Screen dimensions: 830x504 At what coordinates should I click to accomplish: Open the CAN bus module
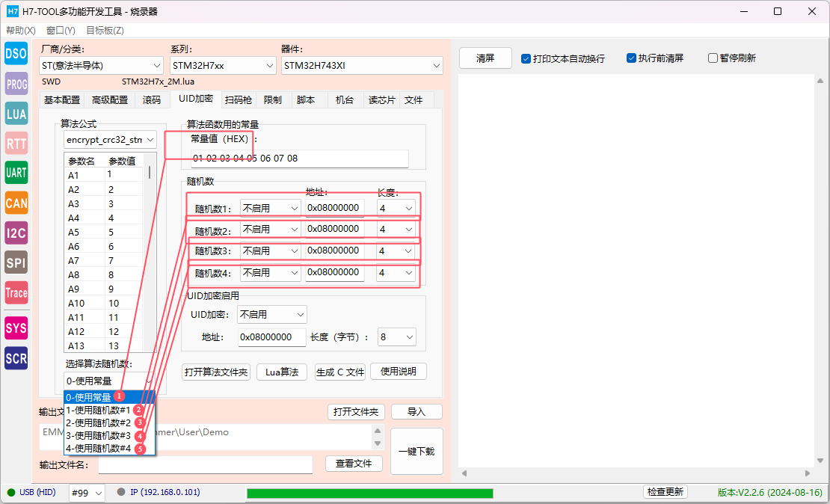coord(16,203)
